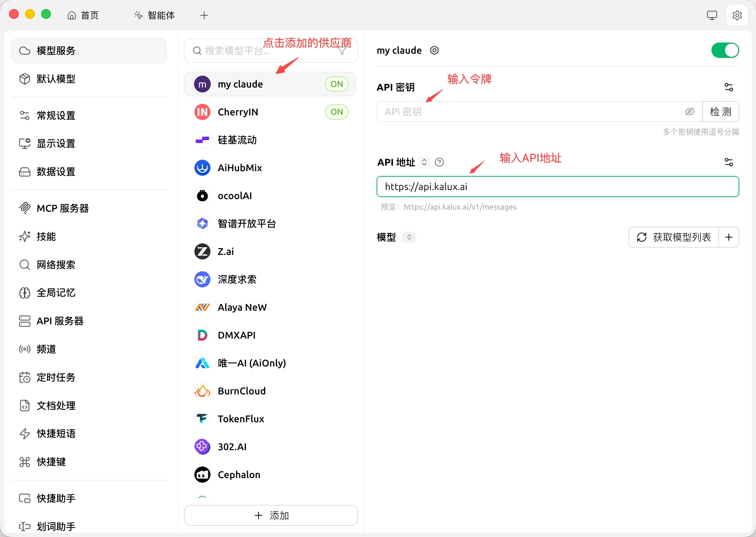The height and width of the screenshot is (537, 756).
Task: Select the 智谱开放平台 provider
Action: click(270, 224)
